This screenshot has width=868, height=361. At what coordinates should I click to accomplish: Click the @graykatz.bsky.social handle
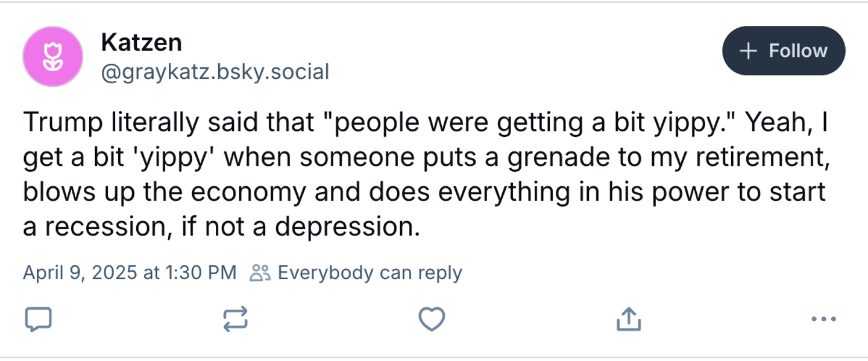215,72
